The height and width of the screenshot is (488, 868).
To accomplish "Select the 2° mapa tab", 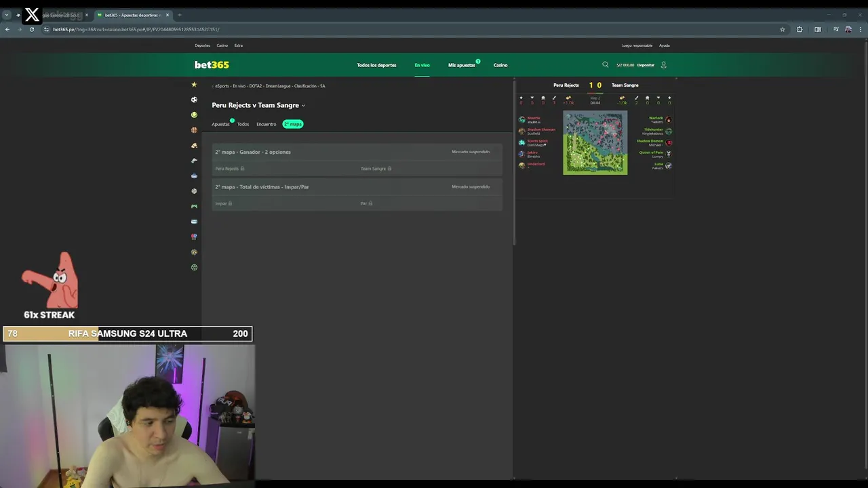I will click(293, 124).
